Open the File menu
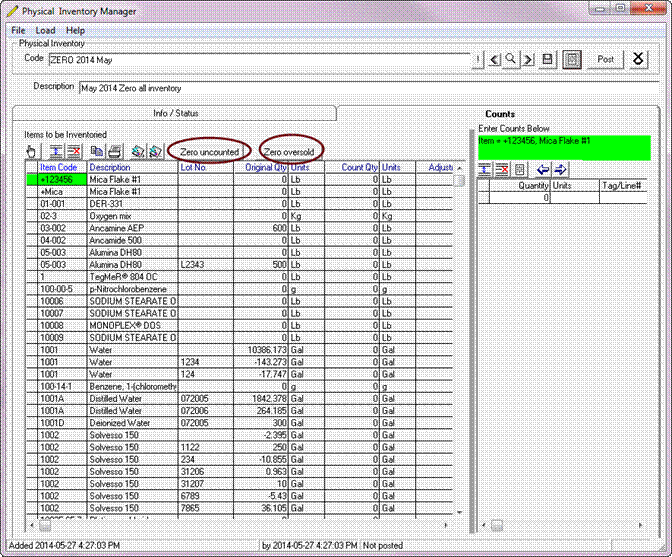Image resolution: width=672 pixels, height=557 pixels. tap(18, 30)
